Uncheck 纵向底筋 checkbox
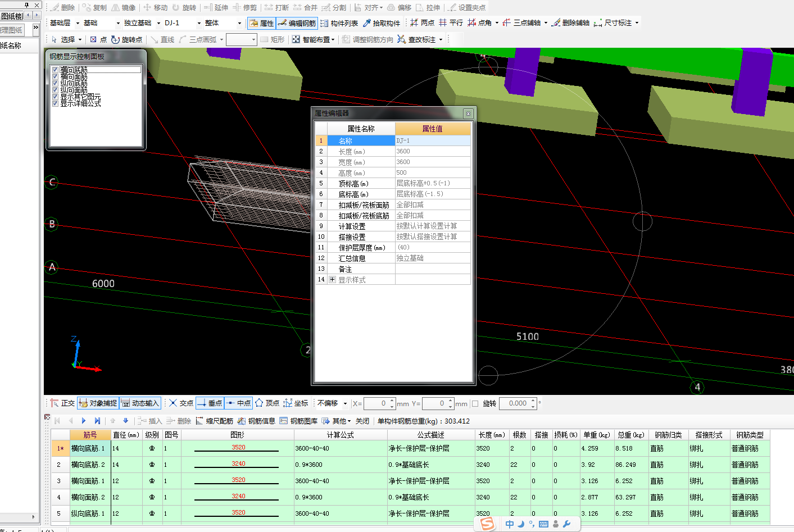Screen dimensions: 794x532 tap(55, 83)
